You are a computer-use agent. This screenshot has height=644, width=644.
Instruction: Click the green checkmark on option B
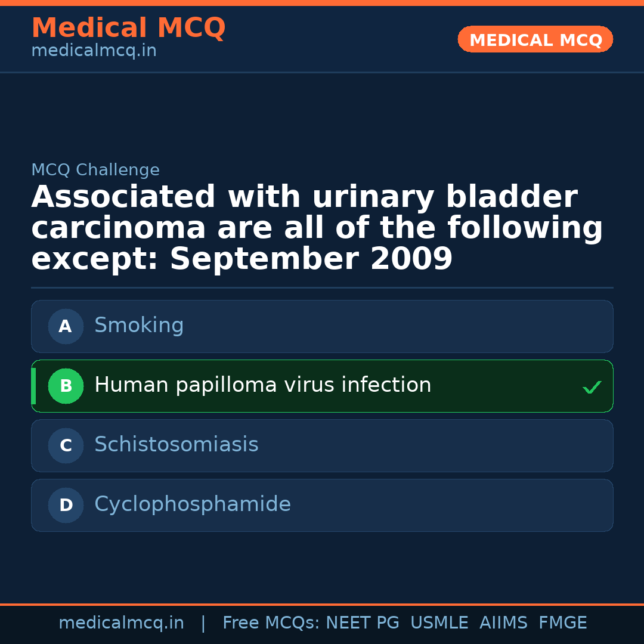pyautogui.click(x=592, y=387)
